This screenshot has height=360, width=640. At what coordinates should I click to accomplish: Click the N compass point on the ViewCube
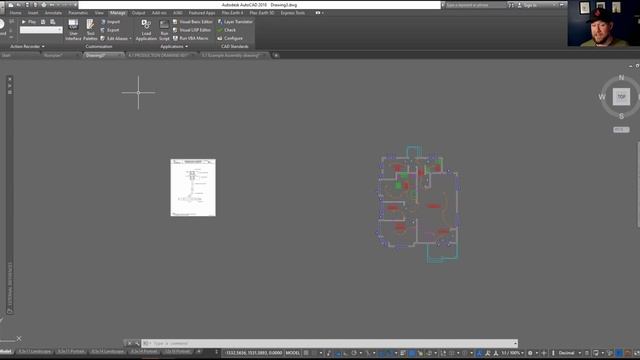click(x=621, y=78)
